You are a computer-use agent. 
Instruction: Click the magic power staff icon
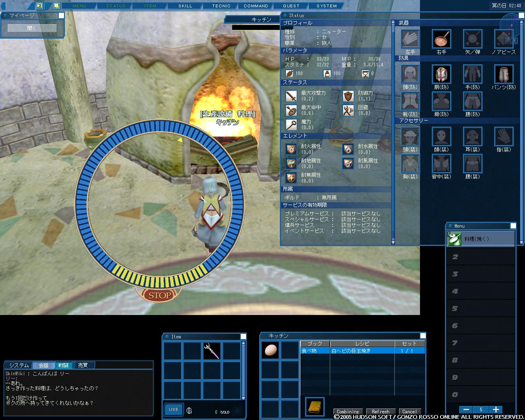pyautogui.click(x=291, y=125)
